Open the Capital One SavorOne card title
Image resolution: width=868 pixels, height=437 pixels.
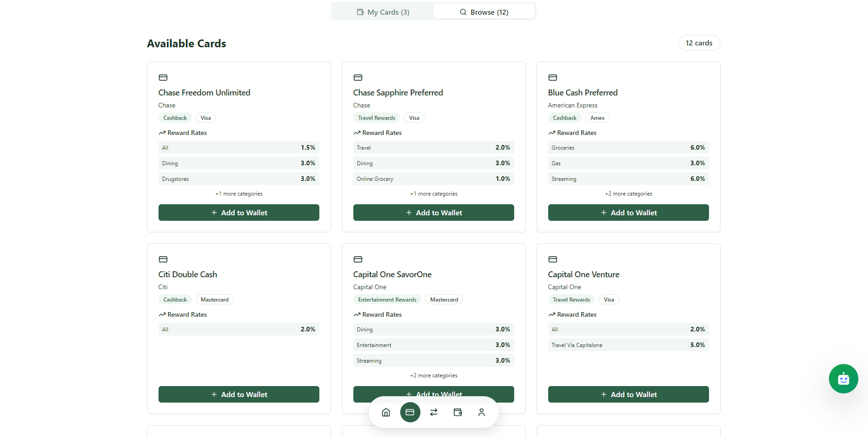coord(392,275)
